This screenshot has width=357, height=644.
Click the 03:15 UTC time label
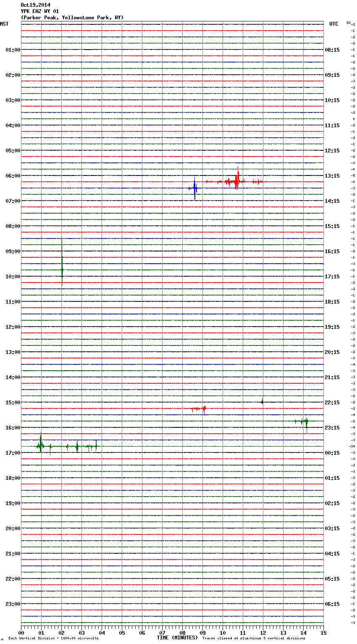click(332, 529)
